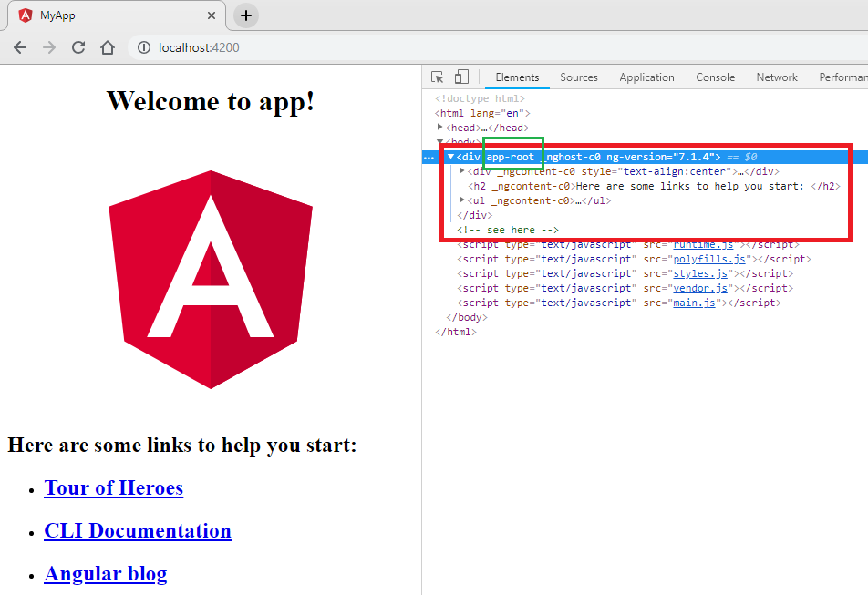Reload the localhost page

coord(78,47)
